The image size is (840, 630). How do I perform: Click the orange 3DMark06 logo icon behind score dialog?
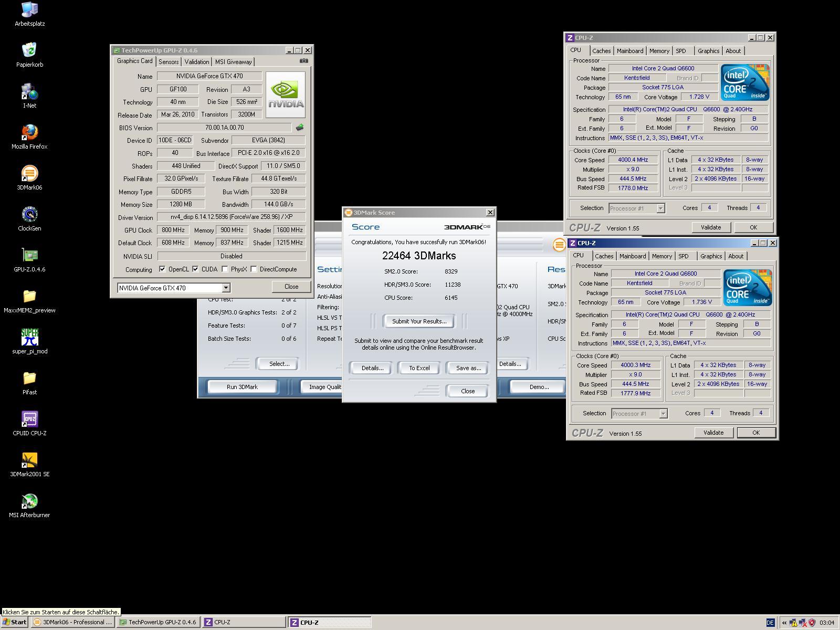pyautogui.click(x=559, y=244)
